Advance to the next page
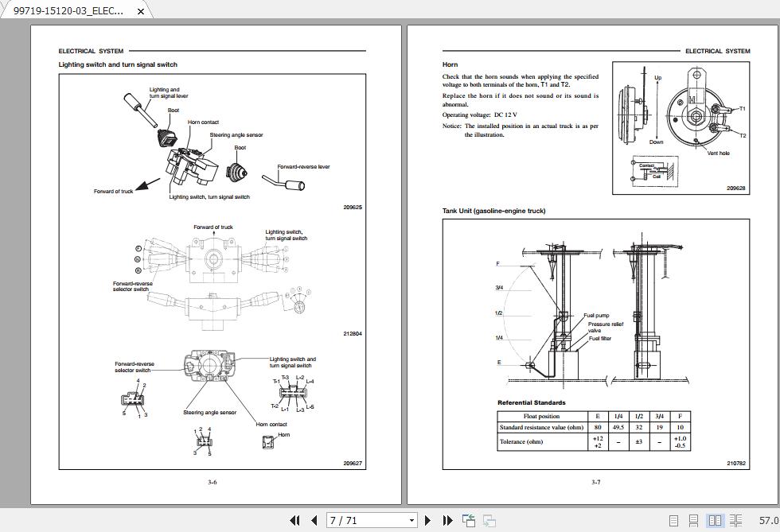 (x=429, y=520)
